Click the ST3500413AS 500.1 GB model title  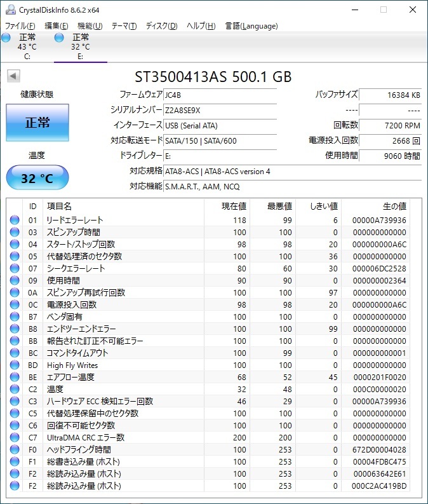coord(213,77)
